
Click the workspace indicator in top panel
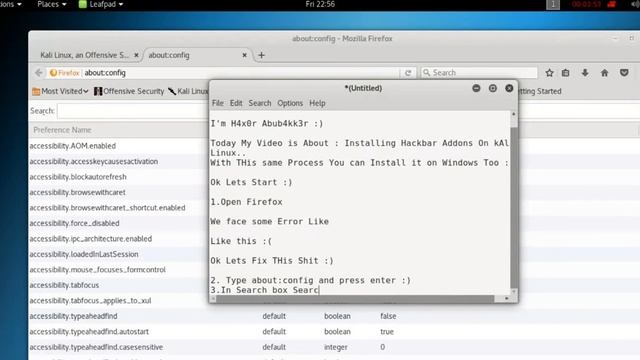553,4
